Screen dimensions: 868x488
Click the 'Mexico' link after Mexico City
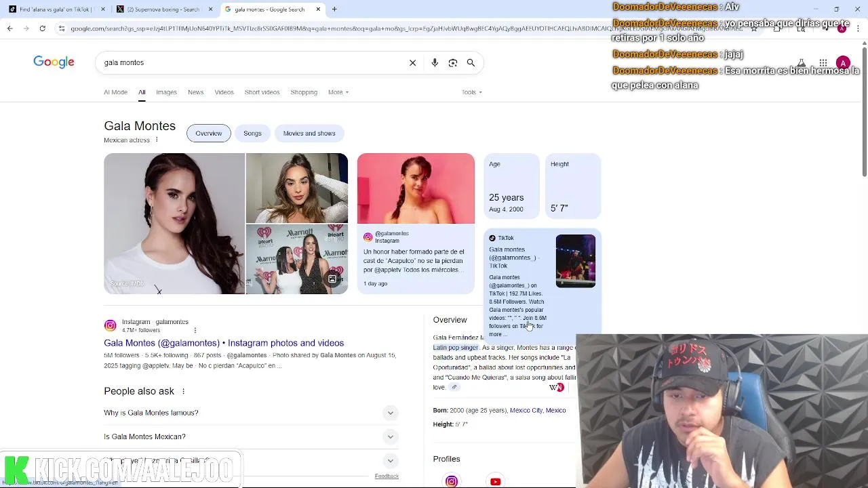tap(555, 410)
